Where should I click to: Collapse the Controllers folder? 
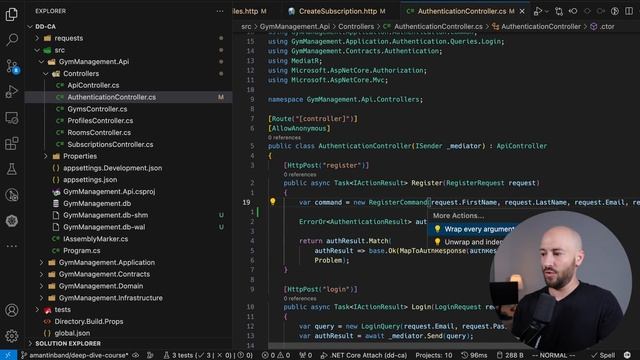[x=45, y=73]
